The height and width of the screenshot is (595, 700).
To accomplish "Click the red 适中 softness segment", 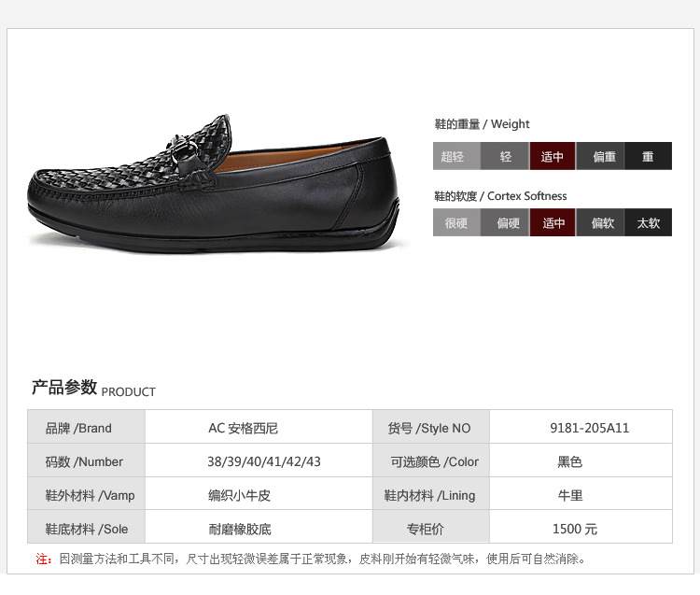I will pos(553,222).
